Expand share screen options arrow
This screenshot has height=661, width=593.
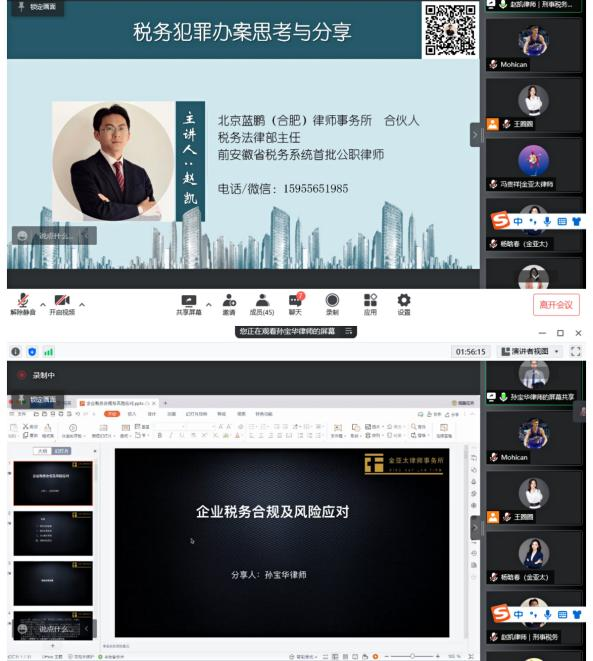(209, 304)
